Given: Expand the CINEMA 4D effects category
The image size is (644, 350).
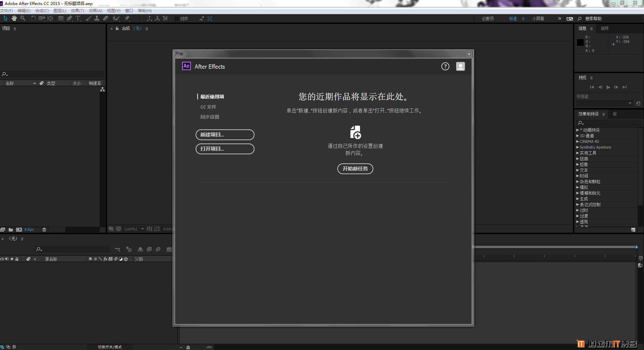Looking at the screenshot, I should 578,141.
